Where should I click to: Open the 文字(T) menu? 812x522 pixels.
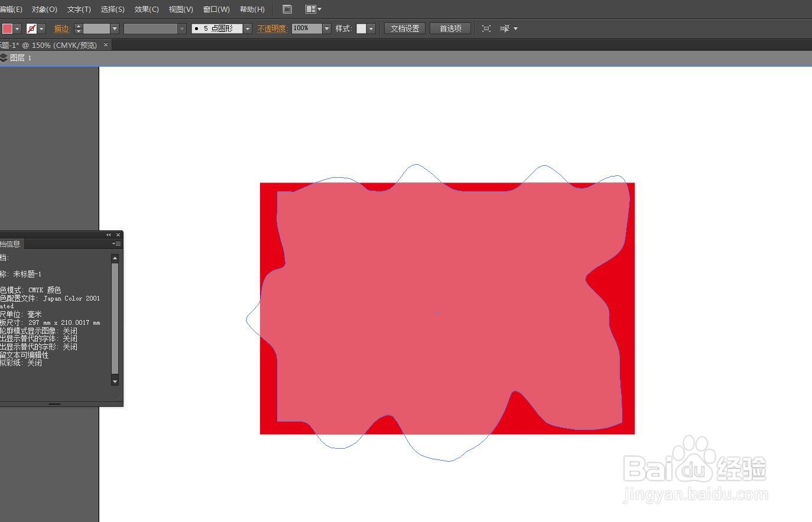pos(79,9)
